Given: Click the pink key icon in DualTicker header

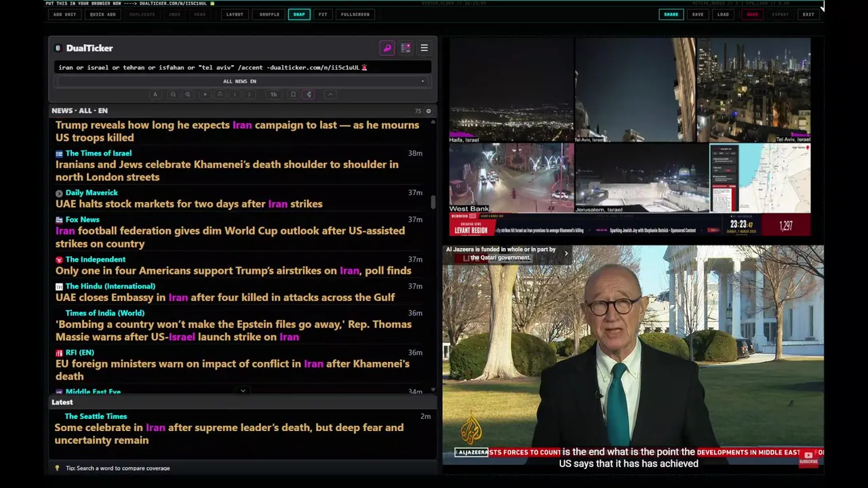Looking at the screenshot, I should pos(387,48).
